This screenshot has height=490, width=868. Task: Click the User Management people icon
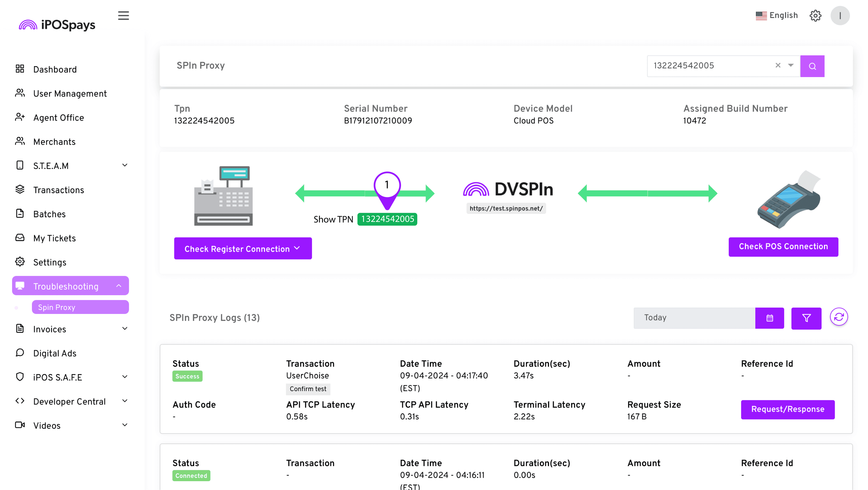20,93
